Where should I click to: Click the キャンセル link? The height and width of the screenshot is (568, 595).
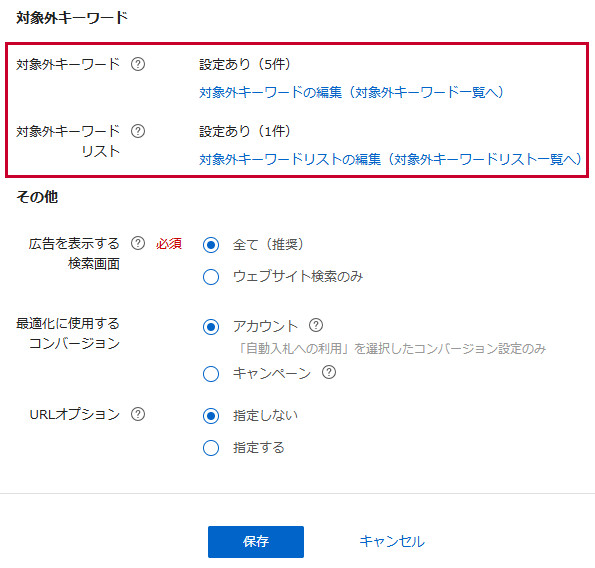click(x=392, y=541)
